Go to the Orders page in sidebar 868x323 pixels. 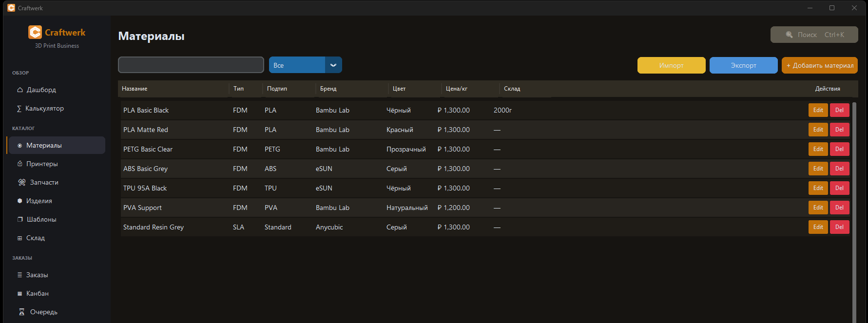(37, 275)
